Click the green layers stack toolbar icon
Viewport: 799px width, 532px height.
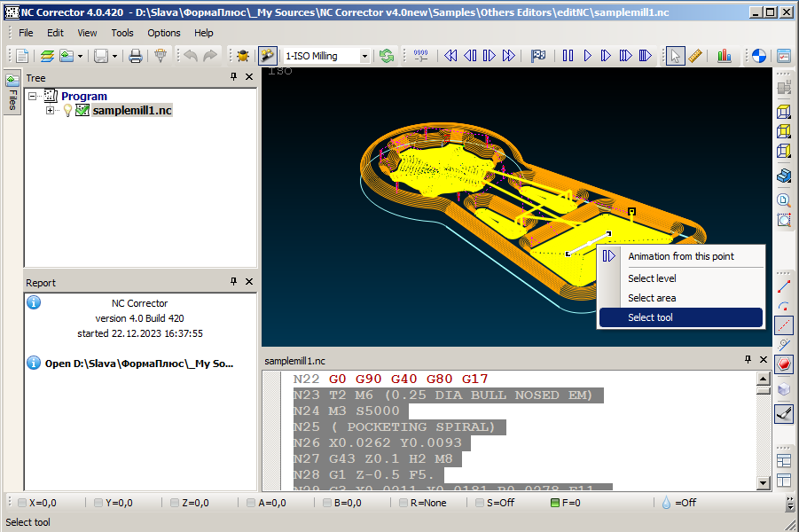47,56
